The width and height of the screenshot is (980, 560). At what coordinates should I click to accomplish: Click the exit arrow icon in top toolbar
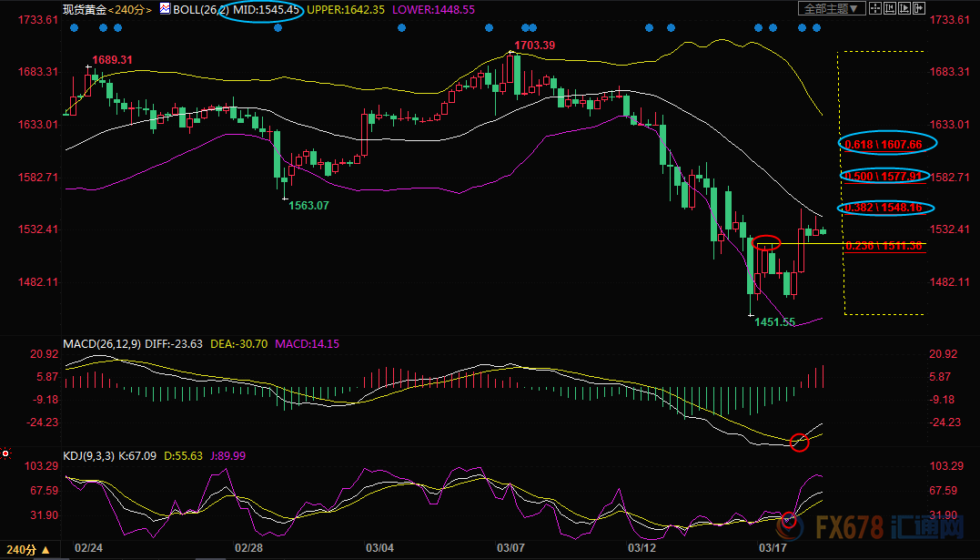919,8
